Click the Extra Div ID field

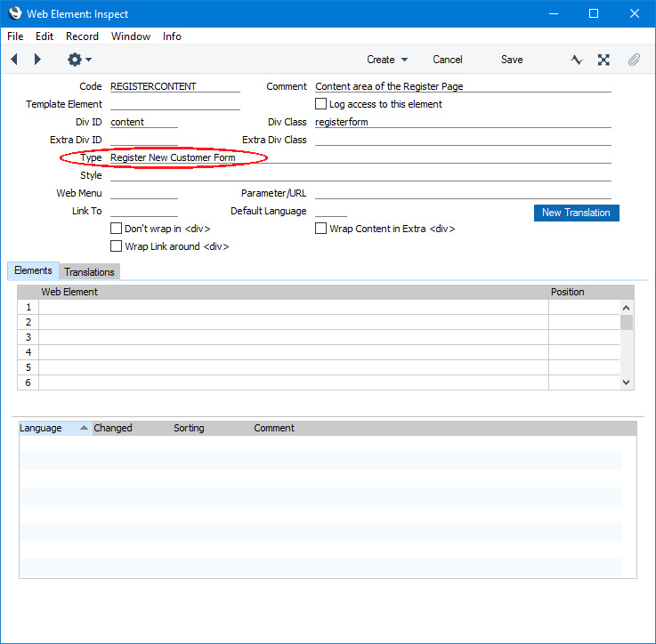144,140
